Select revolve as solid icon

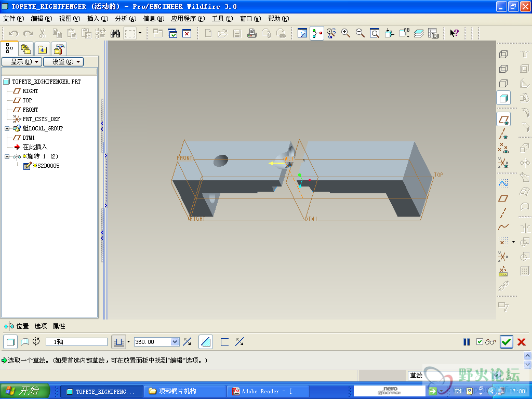(x=10, y=342)
